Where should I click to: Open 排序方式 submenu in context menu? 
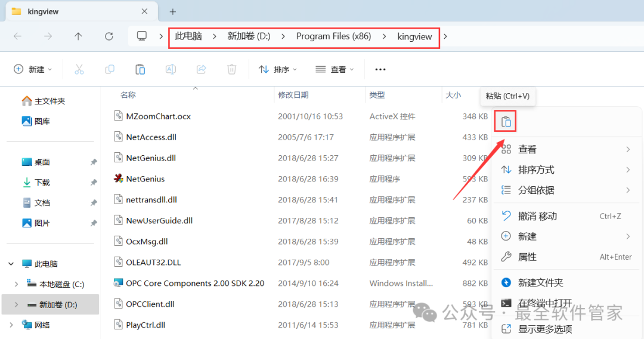[566, 169]
